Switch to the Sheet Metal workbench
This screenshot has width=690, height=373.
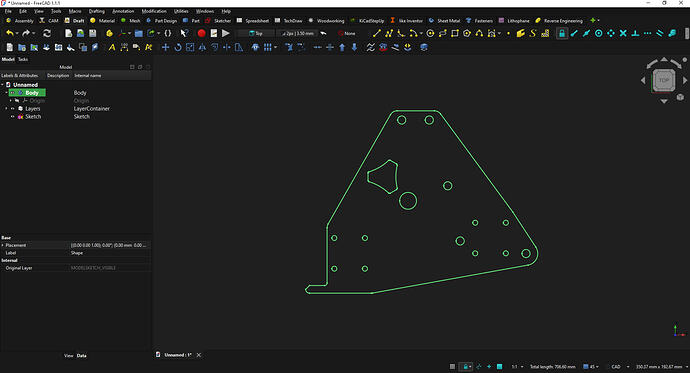pyautogui.click(x=444, y=20)
